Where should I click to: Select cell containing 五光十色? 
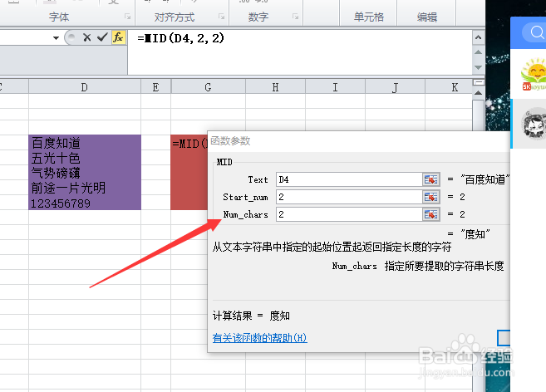[x=85, y=158]
